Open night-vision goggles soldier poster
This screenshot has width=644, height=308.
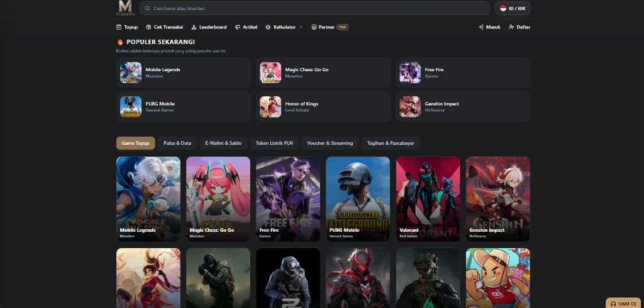[428, 278]
